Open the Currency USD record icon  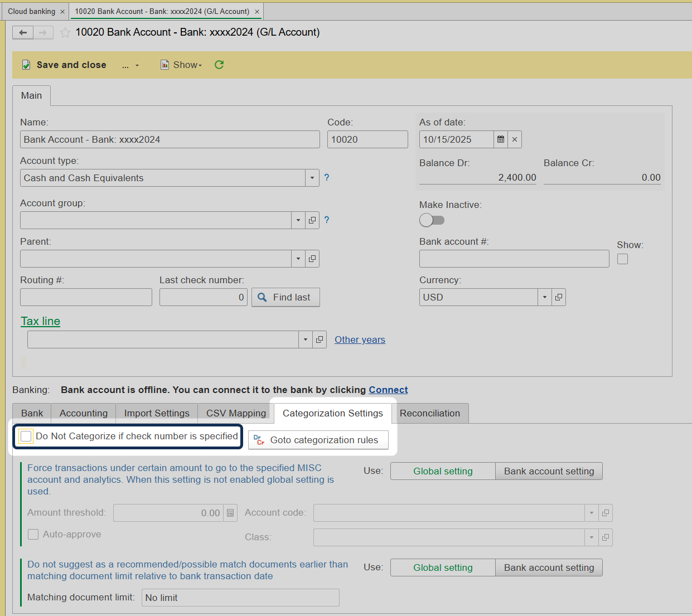[x=559, y=297]
